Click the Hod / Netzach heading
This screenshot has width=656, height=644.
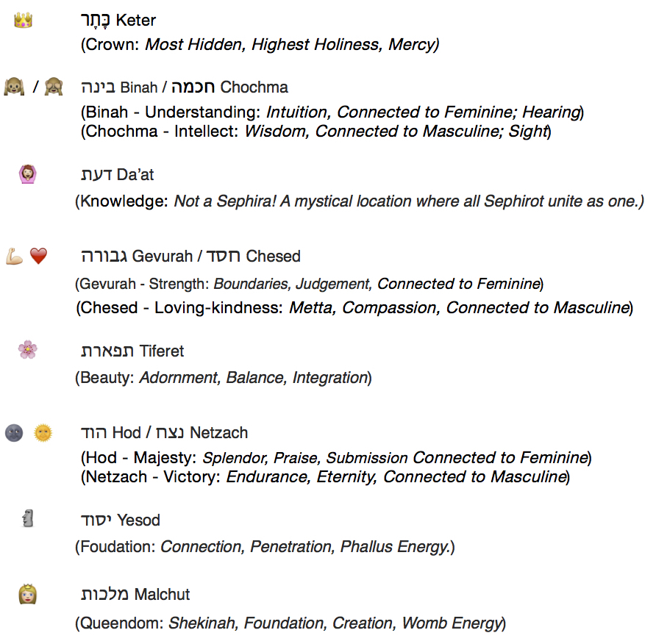pos(164,433)
